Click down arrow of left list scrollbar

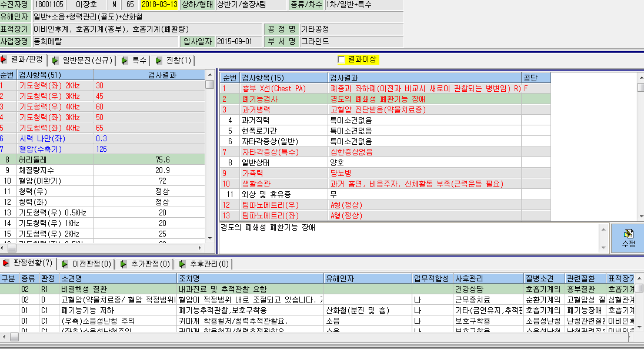(210, 238)
